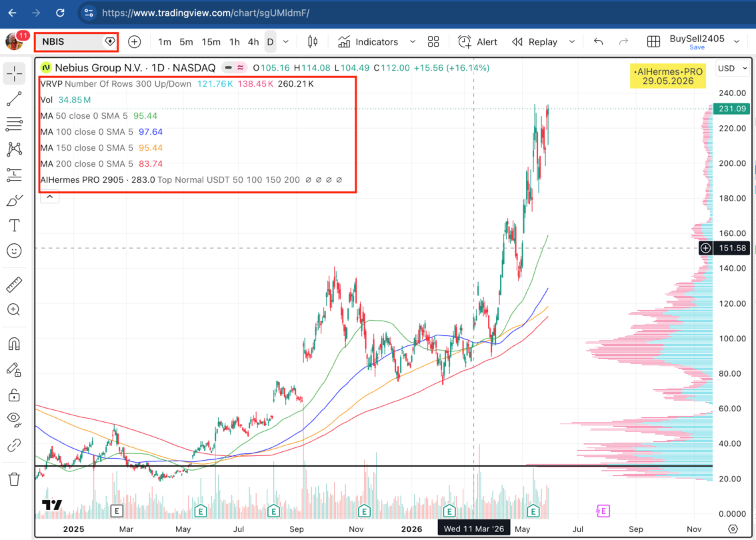Select the Text annotation tool

[15, 225]
